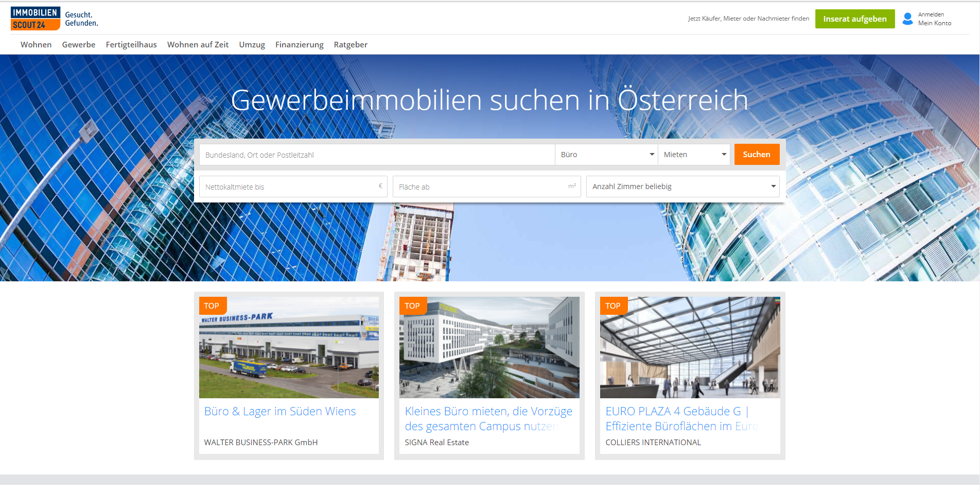Image resolution: width=980 pixels, height=491 pixels.
Task: Click the user account avatar icon
Action: (908, 19)
